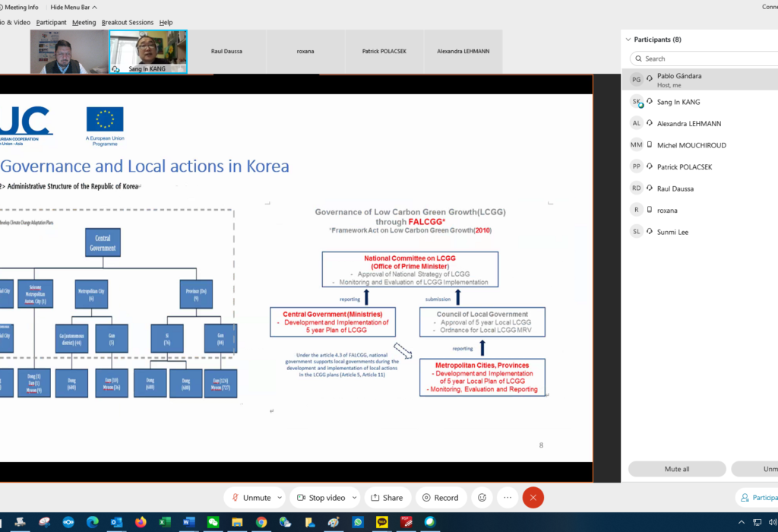Open the Share screen control
This screenshot has width=778, height=532.
(387, 497)
